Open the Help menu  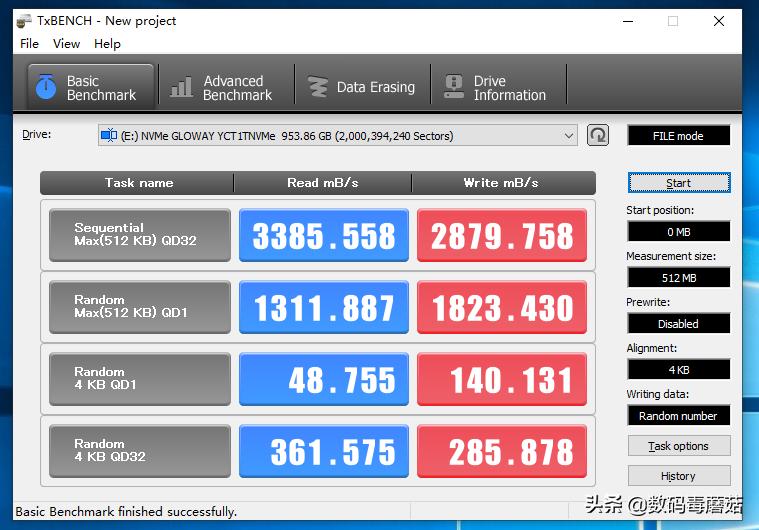pos(107,44)
